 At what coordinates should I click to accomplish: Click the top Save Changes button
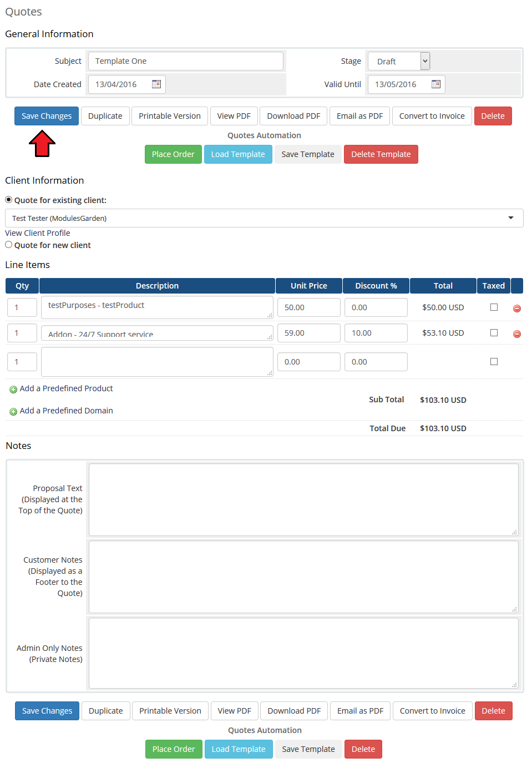pos(47,116)
